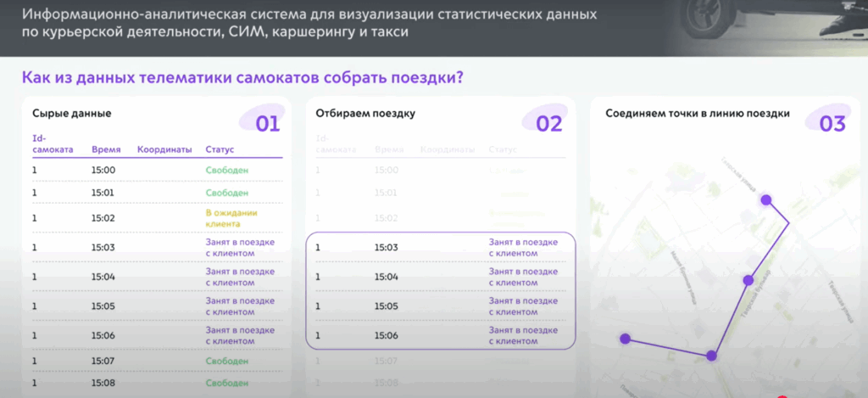Click 'Занят в поездке' status at 15:06, Сырые данные
Viewport: 868px width, 398px height.
240,335
